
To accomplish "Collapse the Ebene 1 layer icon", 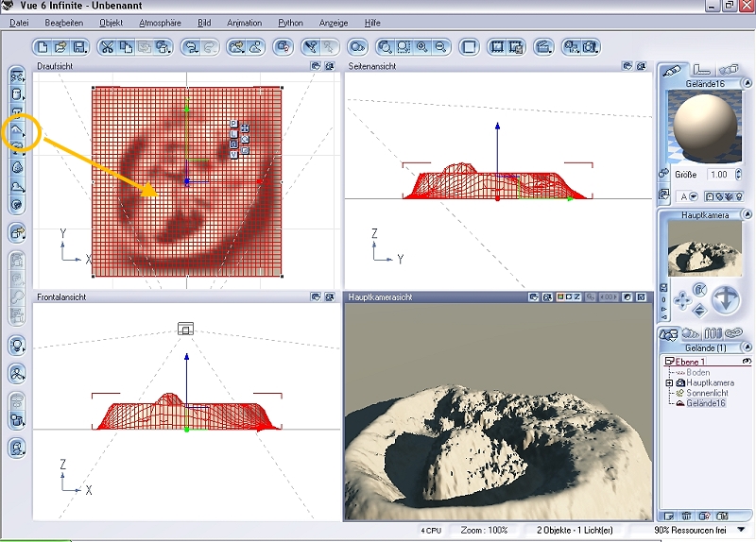I will click(x=669, y=361).
